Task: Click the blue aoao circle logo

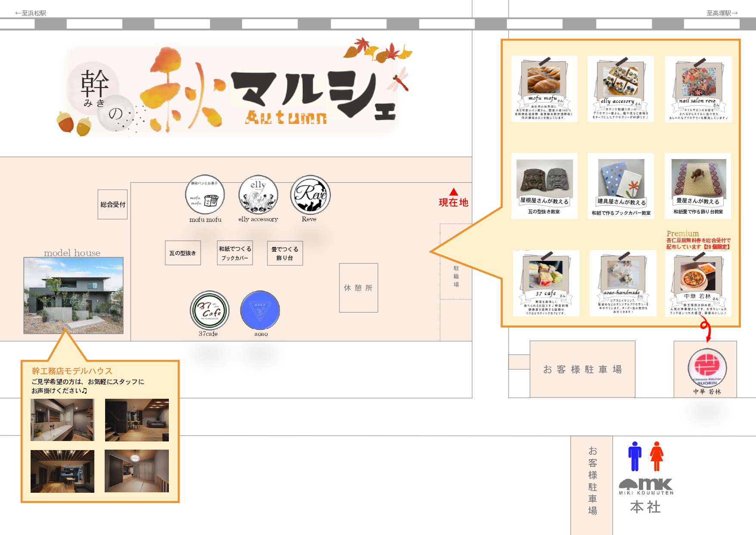Action: tap(260, 310)
